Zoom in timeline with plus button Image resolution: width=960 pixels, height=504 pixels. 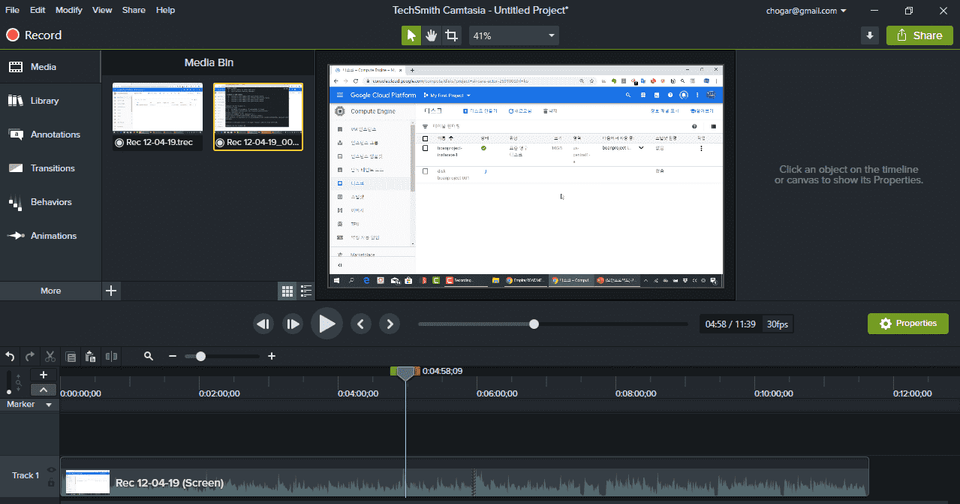271,356
